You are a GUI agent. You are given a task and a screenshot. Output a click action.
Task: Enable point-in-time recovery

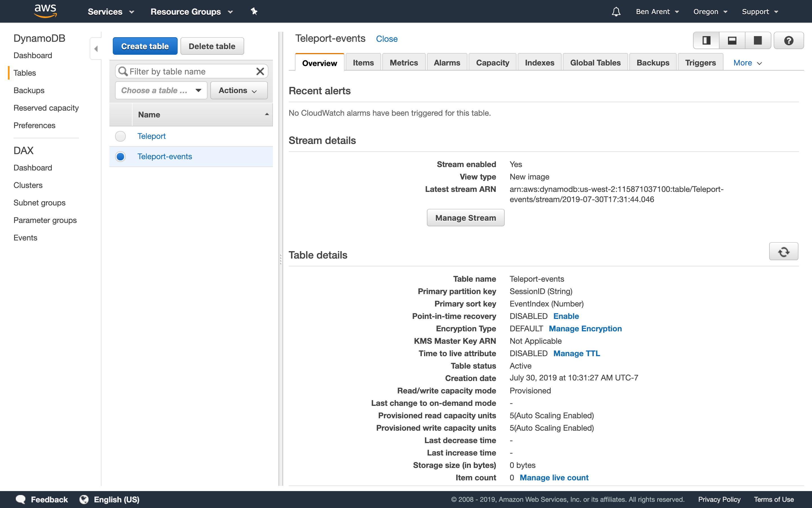coord(566,316)
